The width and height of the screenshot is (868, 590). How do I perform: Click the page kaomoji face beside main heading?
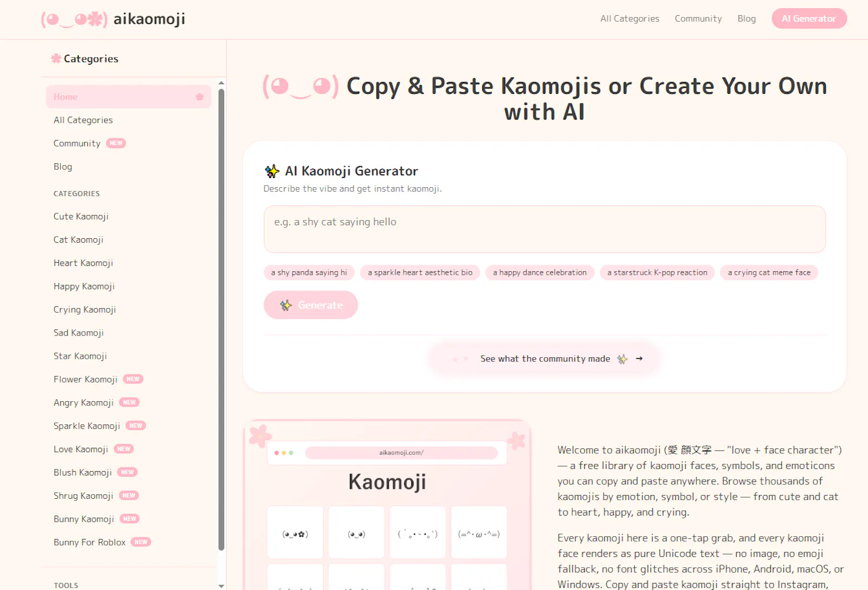pyautogui.click(x=301, y=87)
